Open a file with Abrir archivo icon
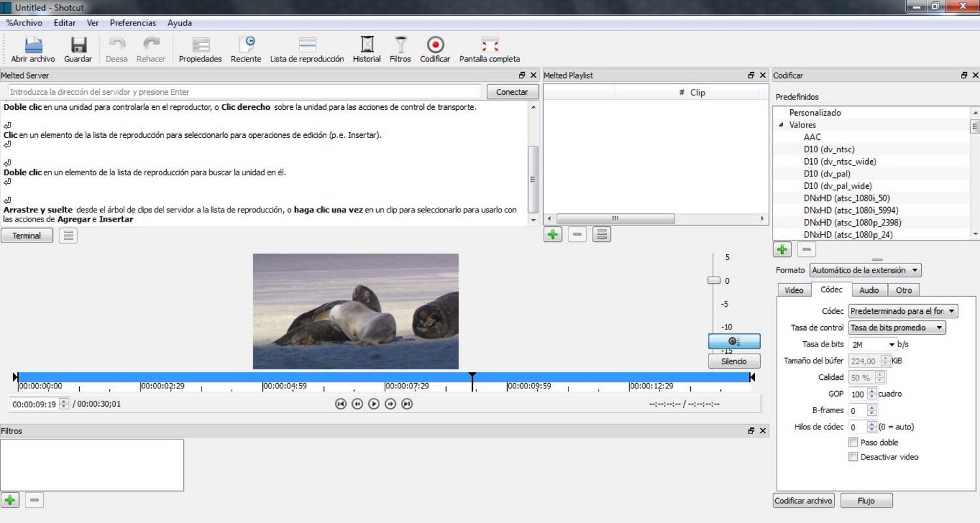This screenshot has width=980, height=523. click(33, 50)
